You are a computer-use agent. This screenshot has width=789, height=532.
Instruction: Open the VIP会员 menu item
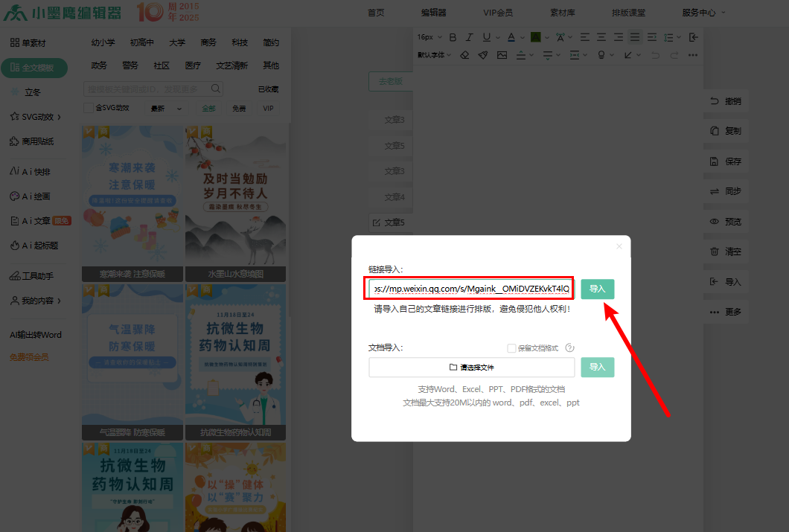point(497,13)
